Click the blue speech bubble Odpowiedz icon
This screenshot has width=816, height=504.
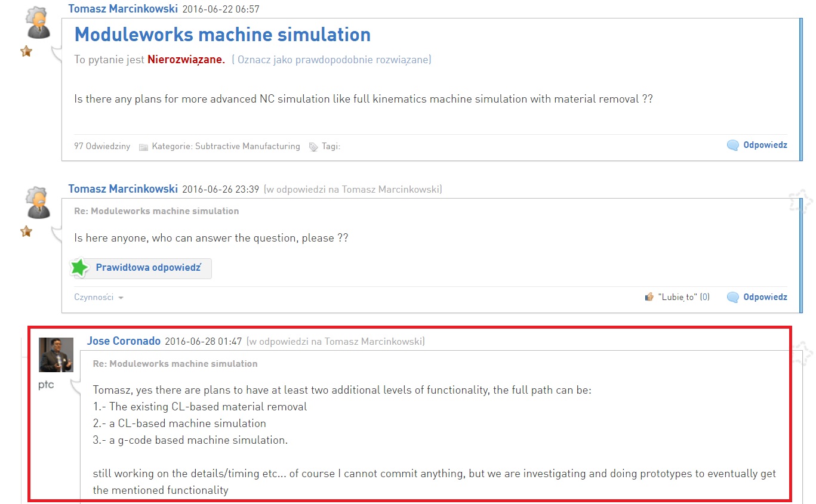coord(733,145)
